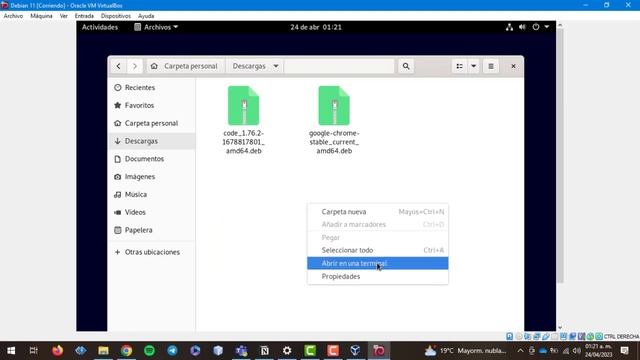The image size is (640, 360).
Task: Click the Debian VM taskbar icon
Action: (x=379, y=351)
